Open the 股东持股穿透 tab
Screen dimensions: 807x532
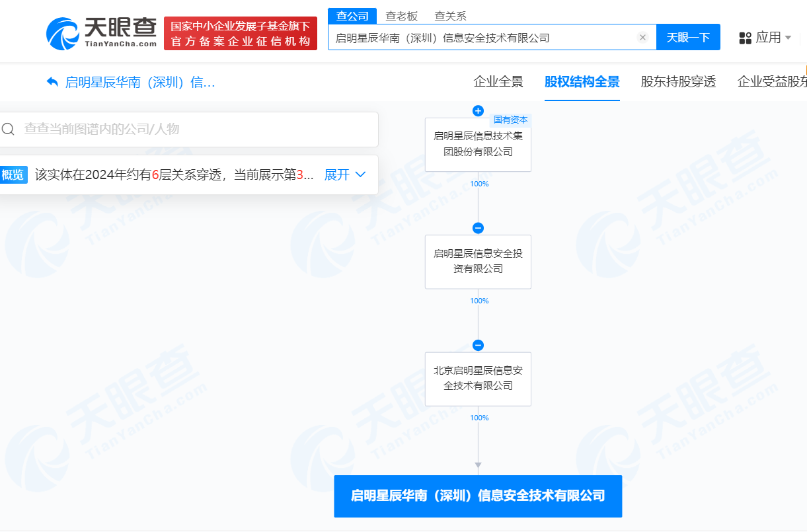pos(678,82)
